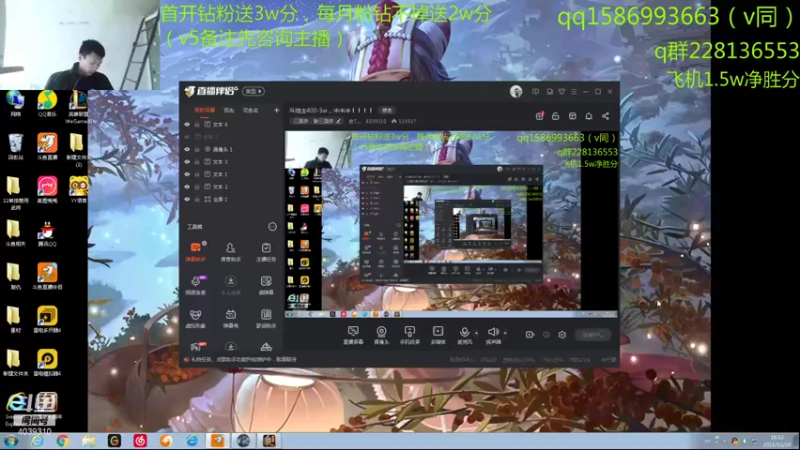Image resolution: width=800 pixels, height=450 pixels.
Task: Open the PK tool in toolbox
Action: coord(196,347)
